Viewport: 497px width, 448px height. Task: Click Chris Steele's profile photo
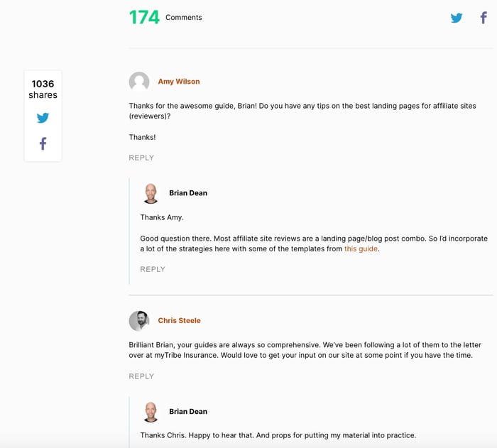[x=139, y=320]
